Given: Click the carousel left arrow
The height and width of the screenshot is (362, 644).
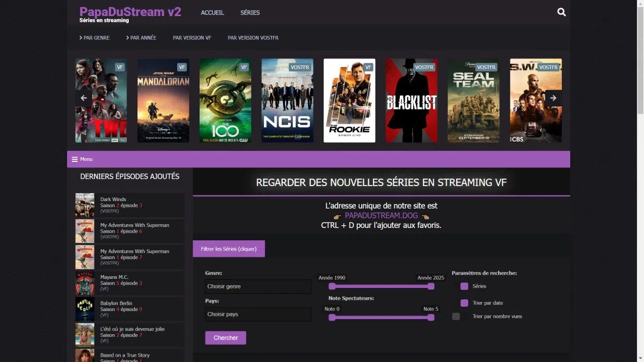Looking at the screenshot, I should click(x=84, y=98).
